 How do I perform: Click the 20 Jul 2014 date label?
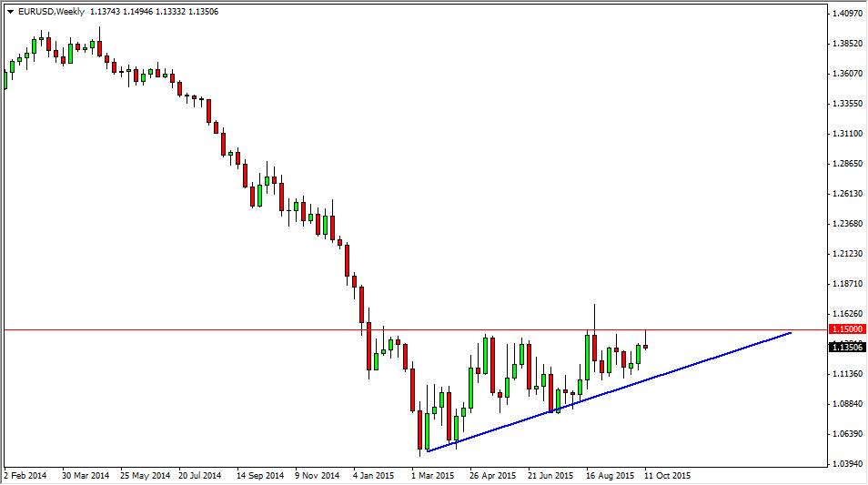pos(200,476)
